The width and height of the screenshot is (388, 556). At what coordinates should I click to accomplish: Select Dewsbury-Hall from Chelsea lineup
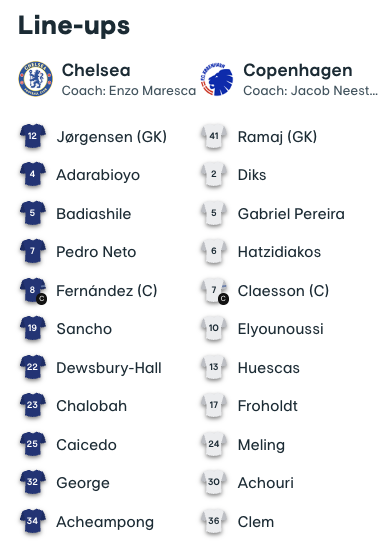[x=109, y=368]
